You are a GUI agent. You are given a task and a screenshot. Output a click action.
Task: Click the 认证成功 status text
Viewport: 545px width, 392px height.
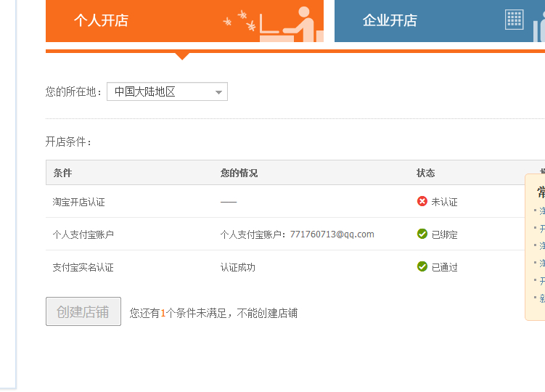[x=238, y=267]
